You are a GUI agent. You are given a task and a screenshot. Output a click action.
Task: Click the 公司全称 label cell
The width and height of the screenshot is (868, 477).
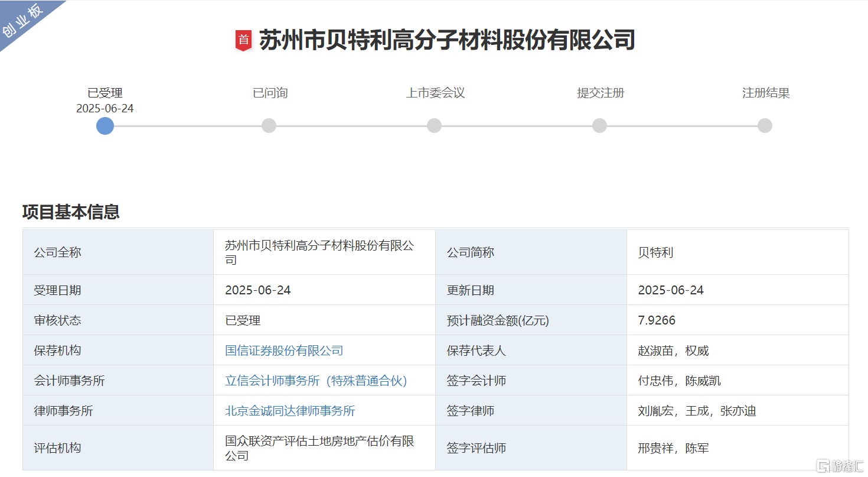[x=118, y=252]
